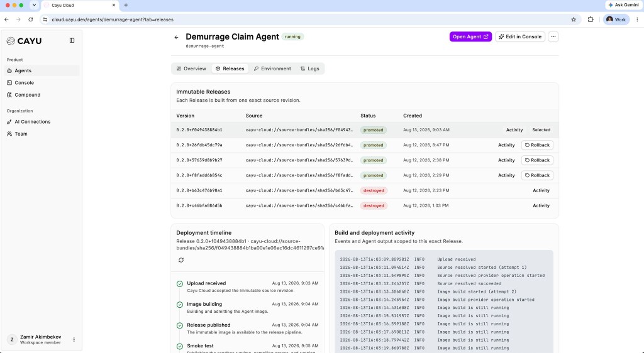Select version 0.2.0+b63c476b98a1 text

[x=199, y=191]
